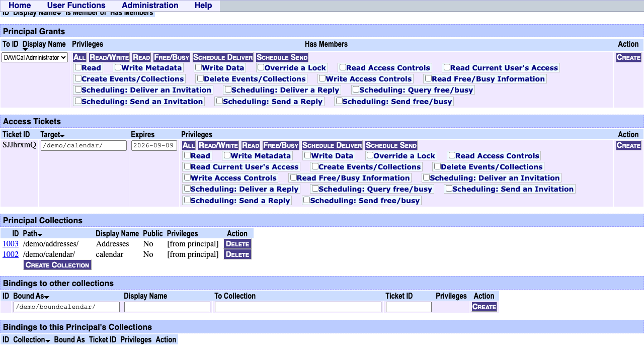Focus the To Collection input field

click(x=298, y=307)
